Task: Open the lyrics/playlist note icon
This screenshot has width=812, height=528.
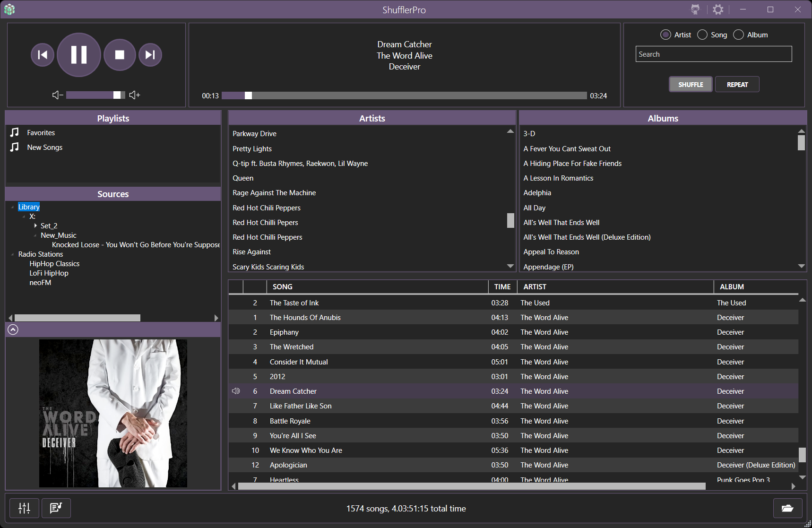Action: click(56, 508)
